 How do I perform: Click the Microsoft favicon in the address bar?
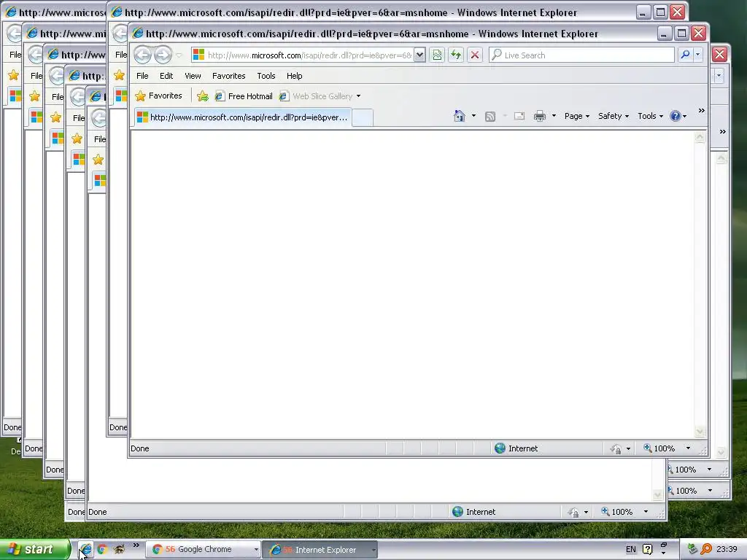(x=198, y=55)
